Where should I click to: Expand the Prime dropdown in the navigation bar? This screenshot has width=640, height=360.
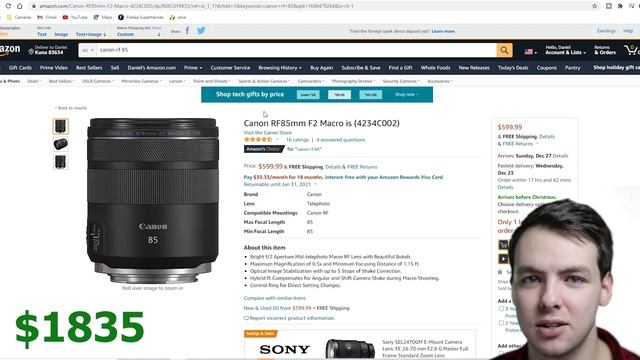[193, 68]
